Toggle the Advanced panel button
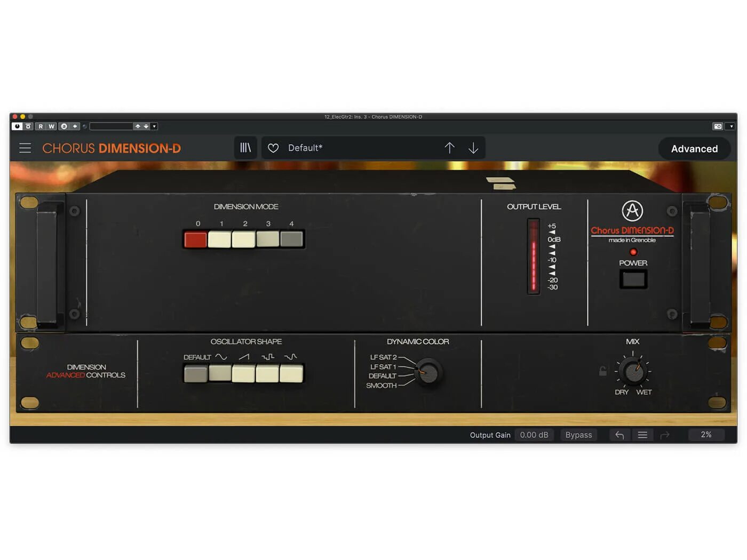The image size is (747, 560). tap(694, 149)
